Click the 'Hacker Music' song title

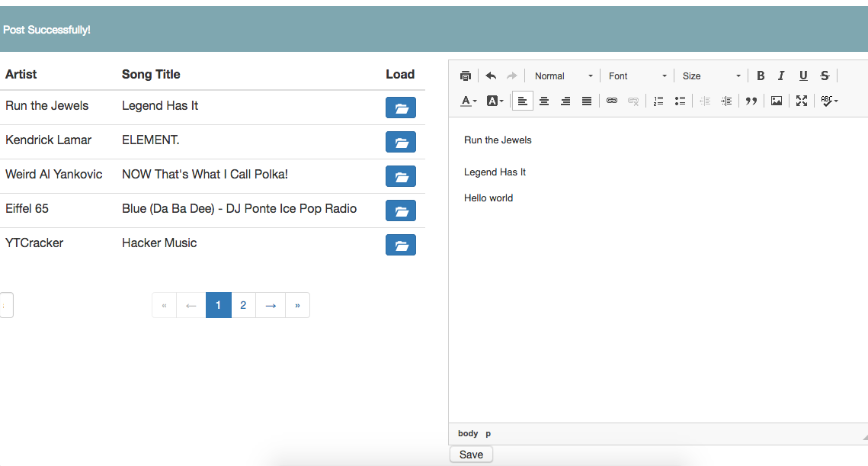(x=159, y=243)
